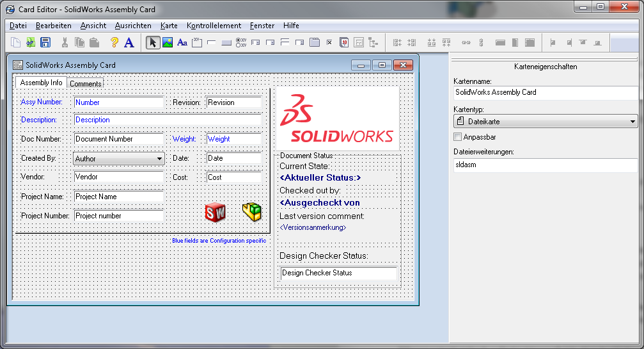Choose the gray button control tool
The width and height of the screenshot is (644, 349).
coord(226,43)
